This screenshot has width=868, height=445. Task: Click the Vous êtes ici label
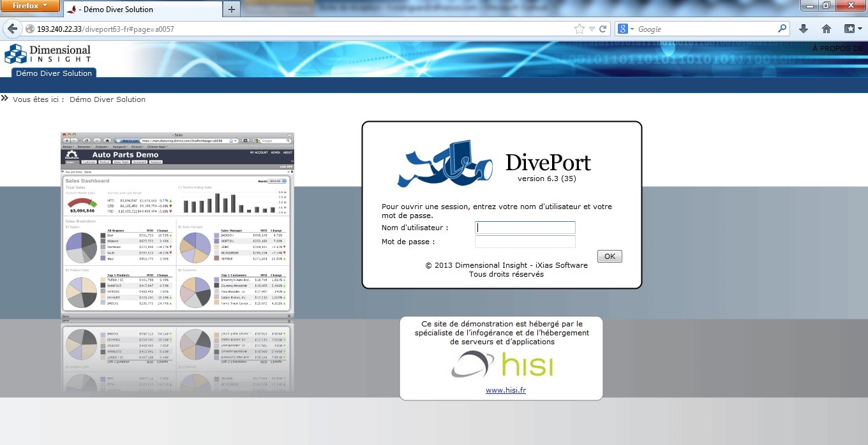click(38, 99)
